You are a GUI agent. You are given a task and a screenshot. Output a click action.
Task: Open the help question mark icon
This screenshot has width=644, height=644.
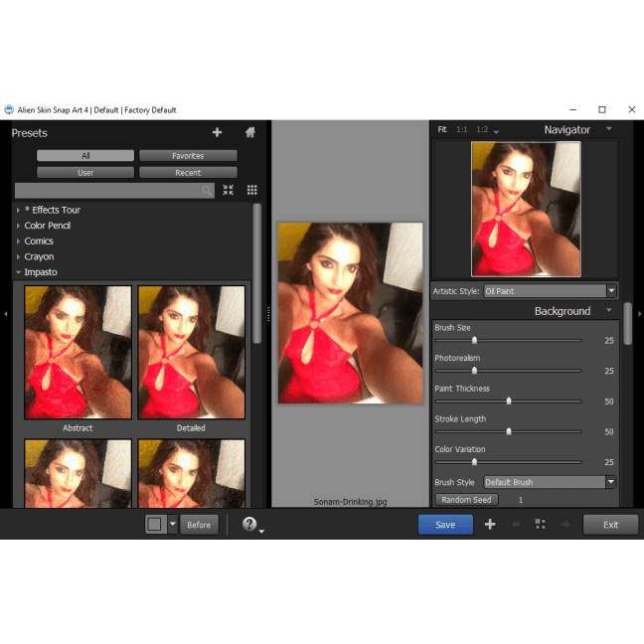(x=249, y=524)
